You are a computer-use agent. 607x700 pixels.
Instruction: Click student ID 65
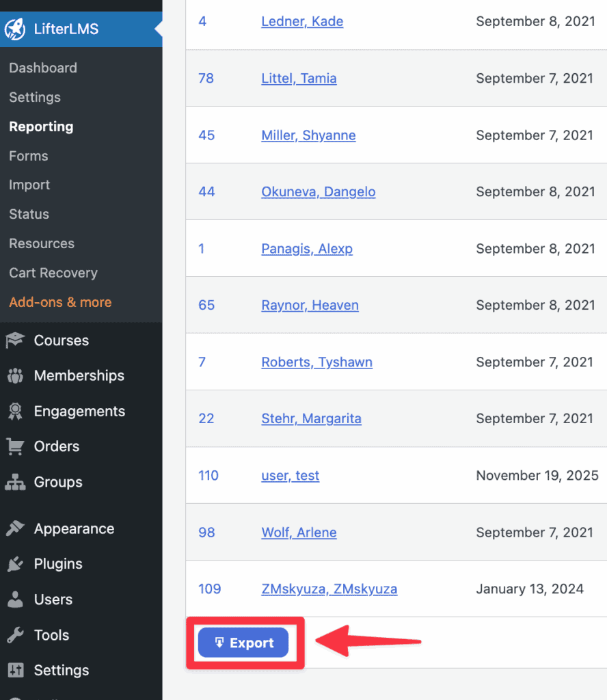tap(206, 306)
